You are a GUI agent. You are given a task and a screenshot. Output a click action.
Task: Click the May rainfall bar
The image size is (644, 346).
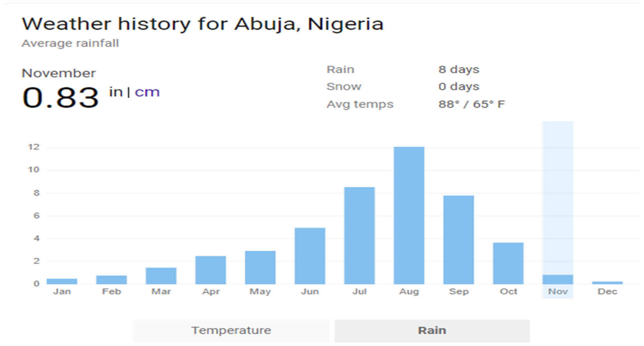point(260,268)
